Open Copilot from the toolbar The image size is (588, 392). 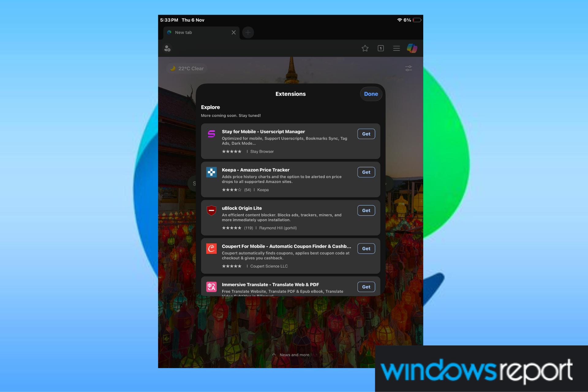[x=412, y=48]
